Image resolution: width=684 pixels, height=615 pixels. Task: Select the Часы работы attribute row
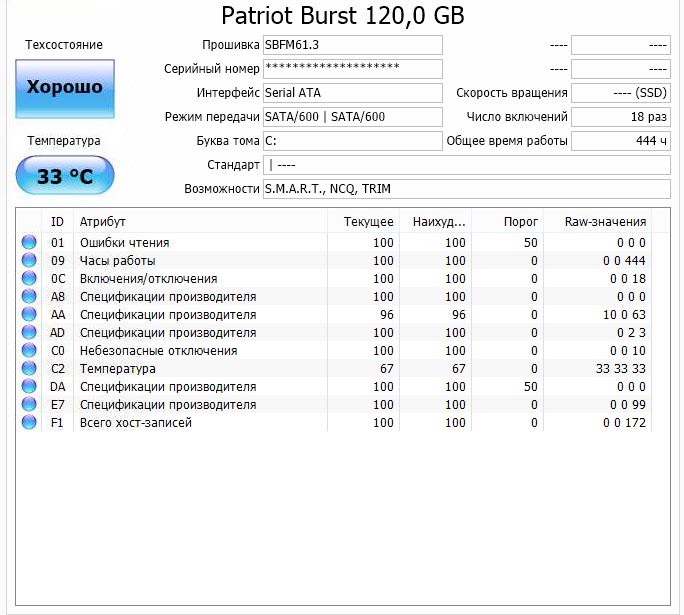336,260
